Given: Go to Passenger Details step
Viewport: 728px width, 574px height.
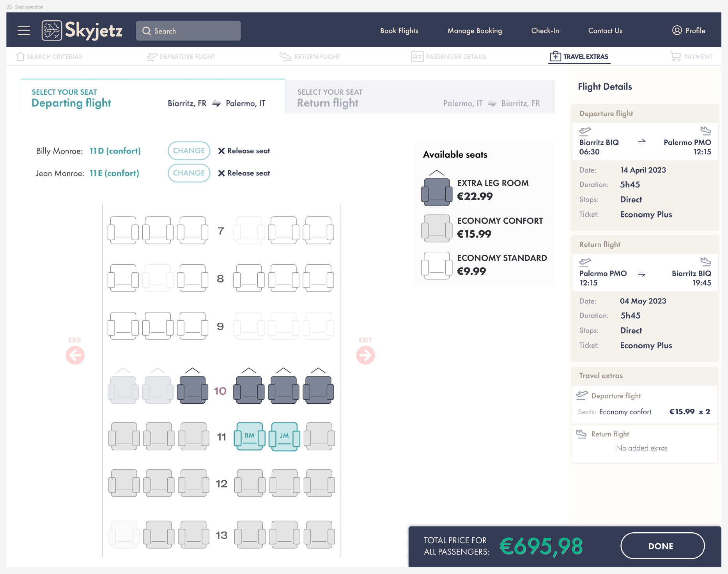Looking at the screenshot, I should 448,57.
